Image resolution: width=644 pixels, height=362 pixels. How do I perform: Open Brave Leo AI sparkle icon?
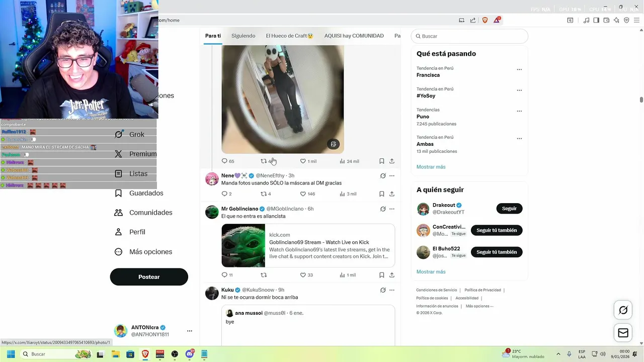click(x=616, y=20)
